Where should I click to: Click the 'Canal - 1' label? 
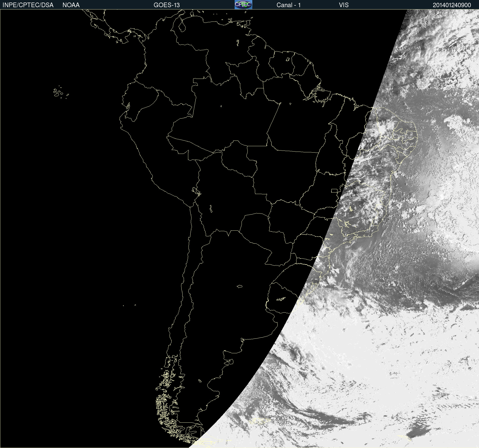[288, 5]
